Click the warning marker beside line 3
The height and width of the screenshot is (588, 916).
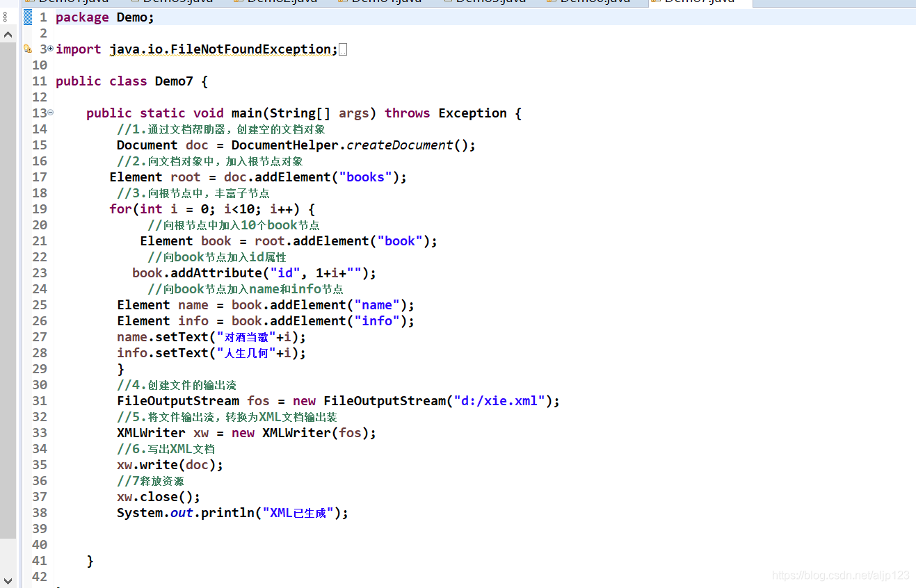tap(28, 49)
